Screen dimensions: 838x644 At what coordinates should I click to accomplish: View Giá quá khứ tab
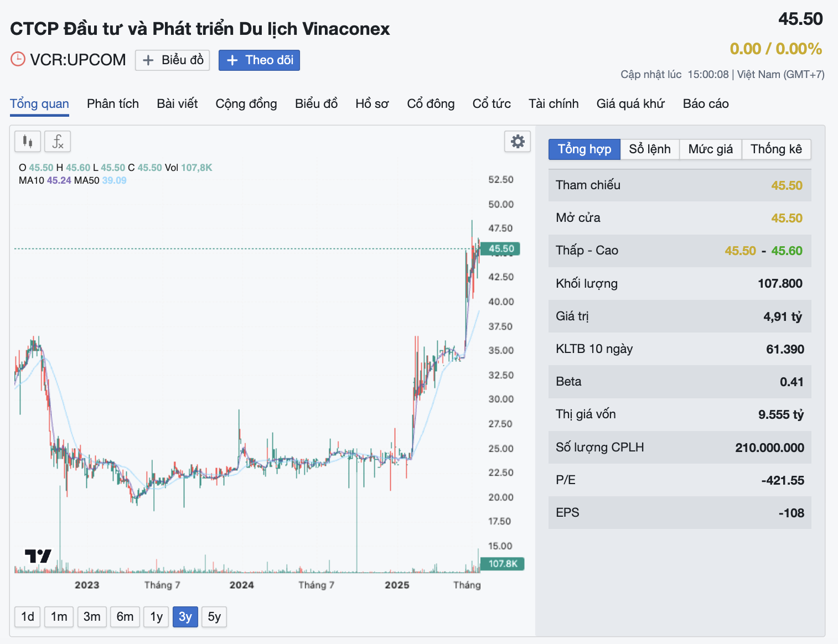630,104
